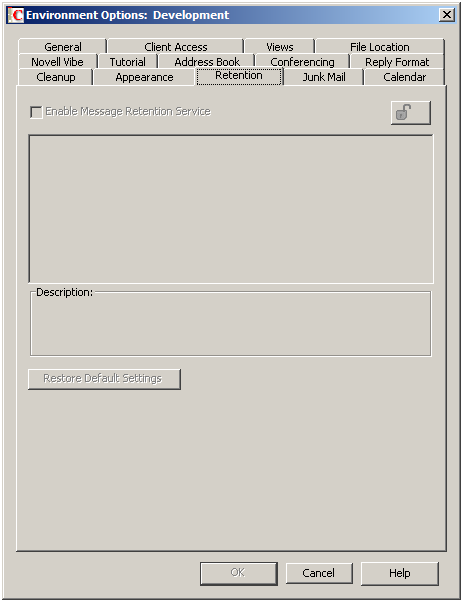
Task: Click the ConsoleOne icon in title bar
Action: click(x=16, y=15)
